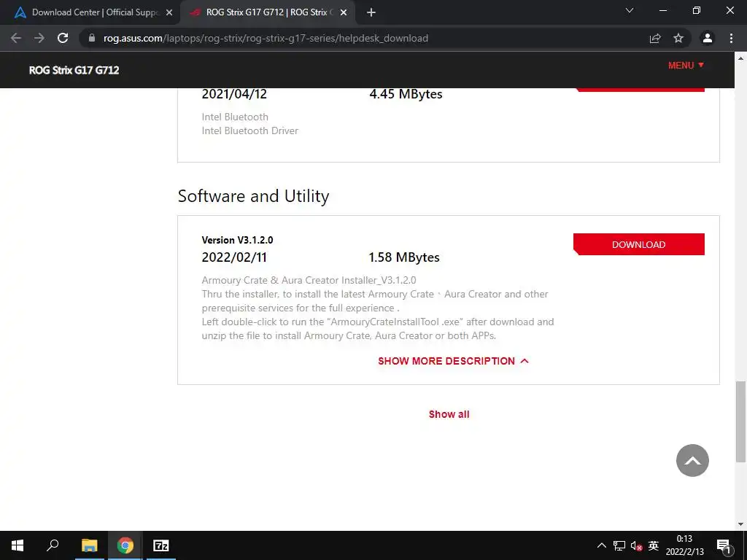
Task: Open the Chrome profile menu
Action: 708,38
